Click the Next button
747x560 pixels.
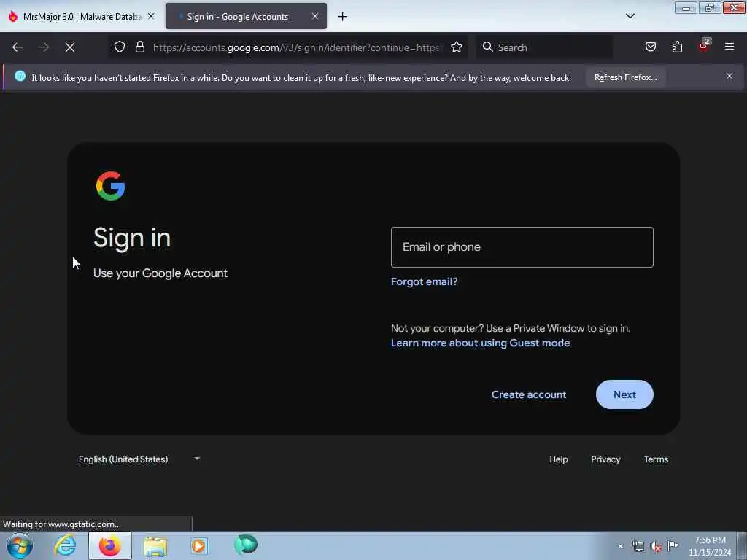click(624, 394)
